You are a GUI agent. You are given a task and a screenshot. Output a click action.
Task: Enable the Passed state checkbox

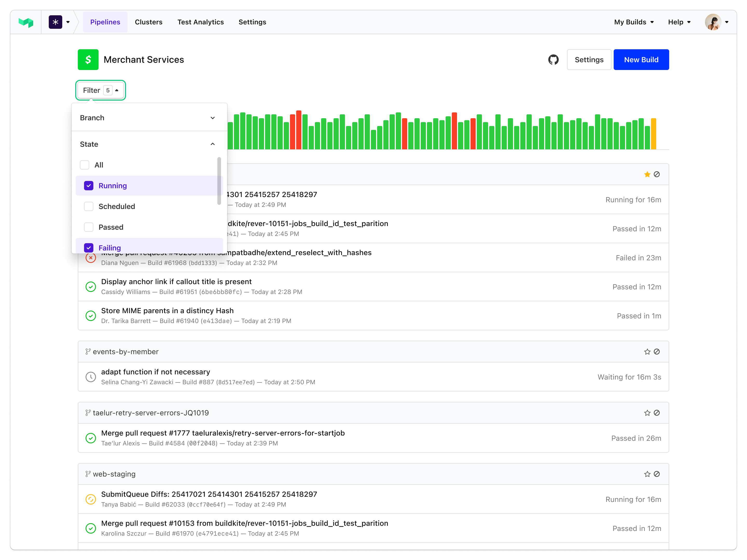coord(89,227)
